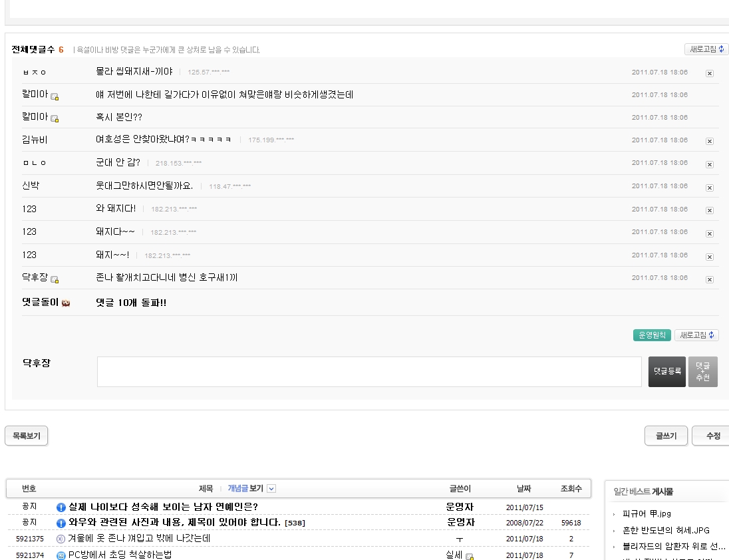
Task: Remove the '군대 안 감?' comment
Action: [710, 164]
